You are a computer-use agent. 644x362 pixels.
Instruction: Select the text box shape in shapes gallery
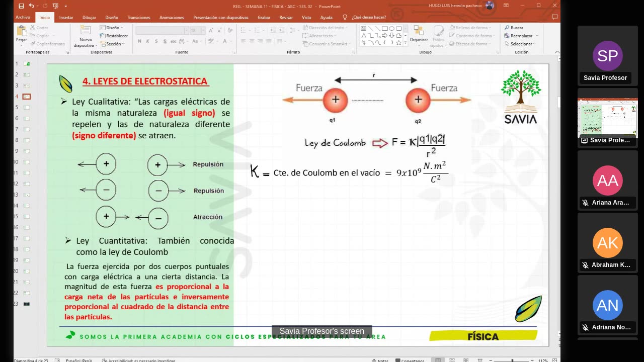click(363, 29)
